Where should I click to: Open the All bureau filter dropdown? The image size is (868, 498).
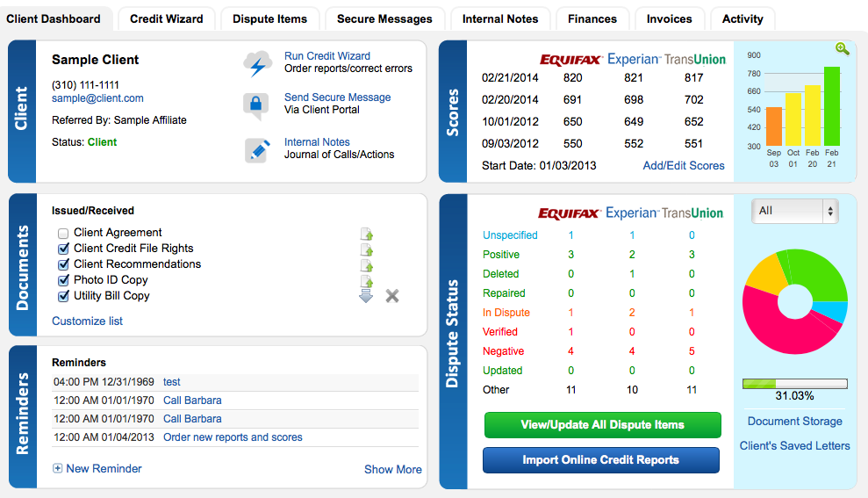(x=795, y=211)
